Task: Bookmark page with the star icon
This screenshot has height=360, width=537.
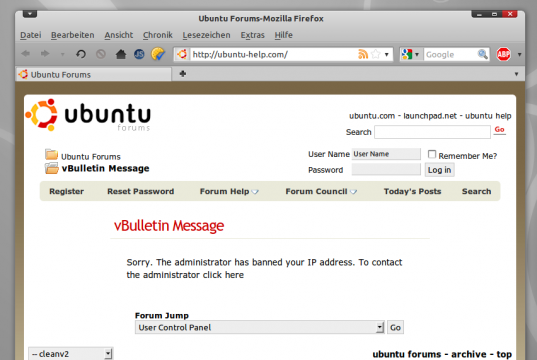Action: coord(376,54)
